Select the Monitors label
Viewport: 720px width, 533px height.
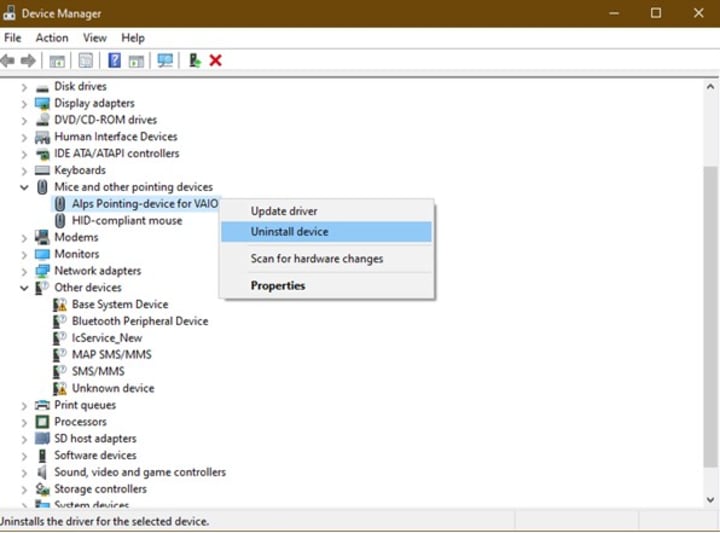[77, 254]
